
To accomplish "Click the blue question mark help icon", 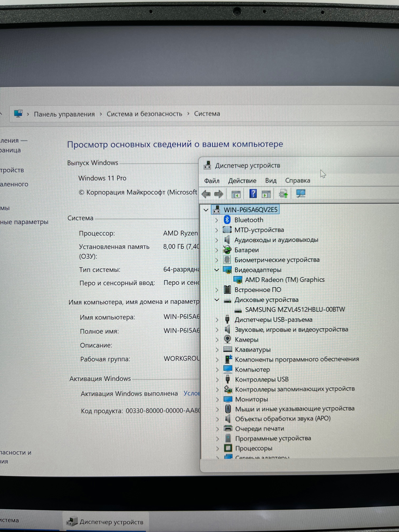I will [x=253, y=194].
